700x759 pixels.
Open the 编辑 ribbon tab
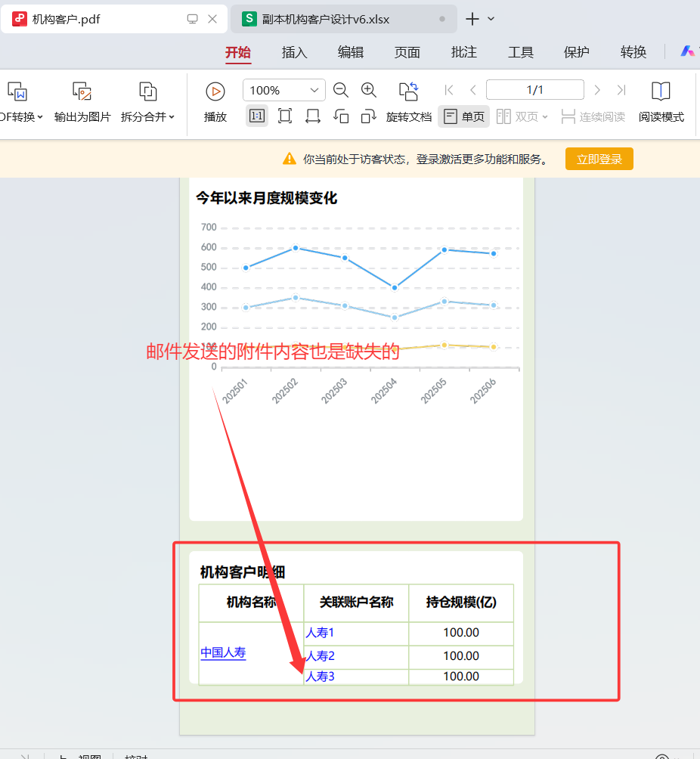[351, 52]
